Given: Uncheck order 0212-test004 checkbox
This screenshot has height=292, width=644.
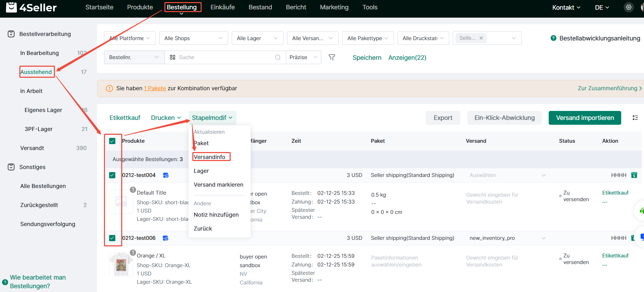Looking at the screenshot, I should click(x=112, y=175).
